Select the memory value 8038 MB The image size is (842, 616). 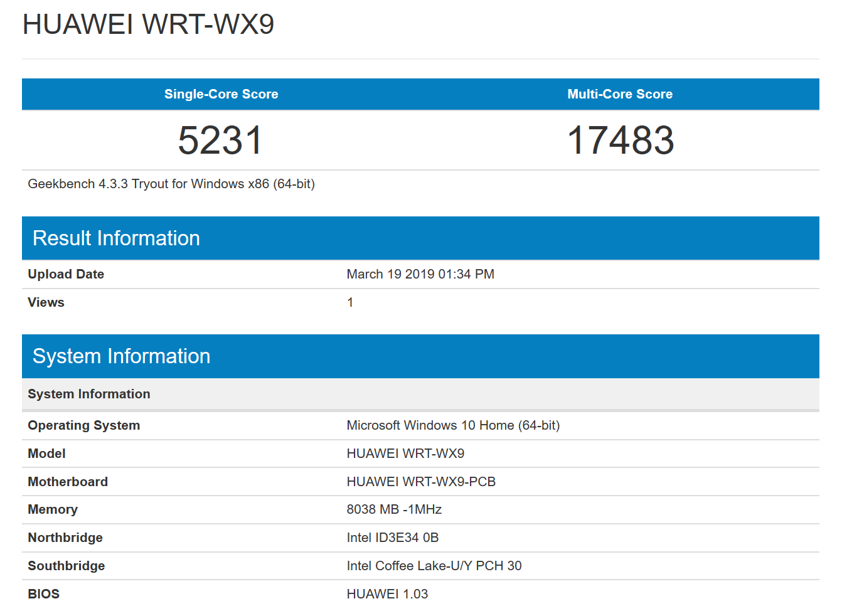394,509
